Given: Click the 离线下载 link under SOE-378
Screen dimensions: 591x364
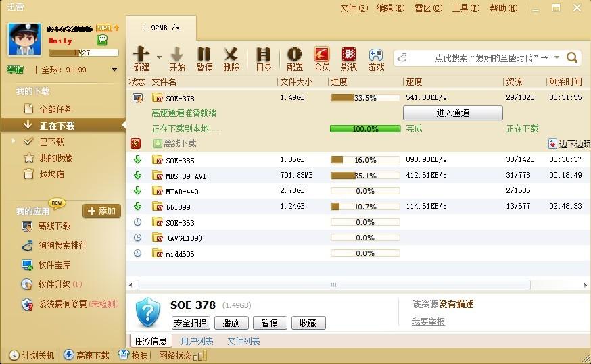Looking at the screenshot, I should (180, 143).
